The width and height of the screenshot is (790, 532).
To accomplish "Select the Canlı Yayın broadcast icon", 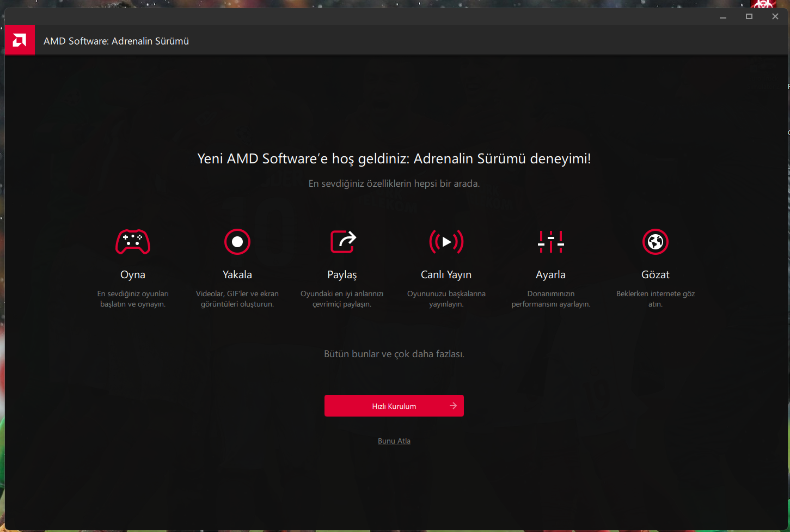I will (x=446, y=242).
